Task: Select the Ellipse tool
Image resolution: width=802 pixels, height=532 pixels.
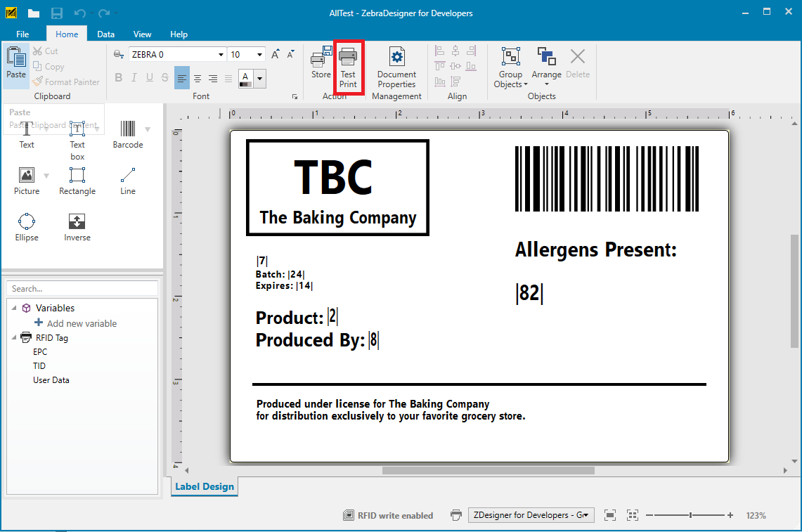Action: click(26, 226)
